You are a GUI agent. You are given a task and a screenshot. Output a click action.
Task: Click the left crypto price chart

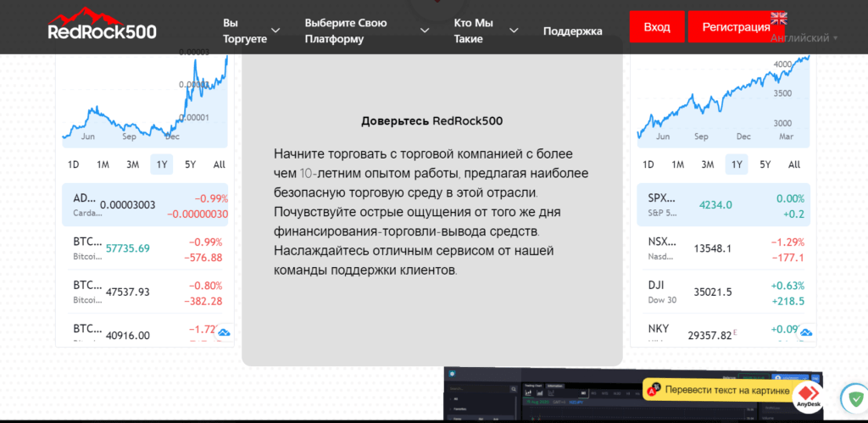tap(145, 102)
